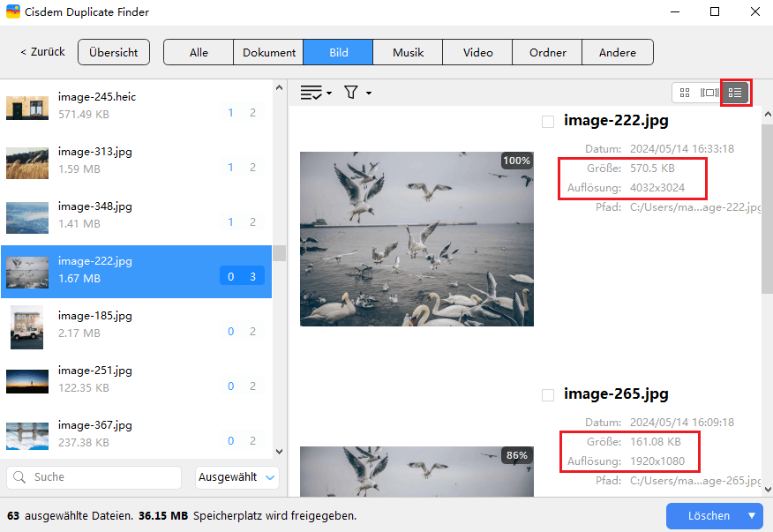Open the Ordner tab
This screenshot has width=773, height=532.
click(x=547, y=52)
